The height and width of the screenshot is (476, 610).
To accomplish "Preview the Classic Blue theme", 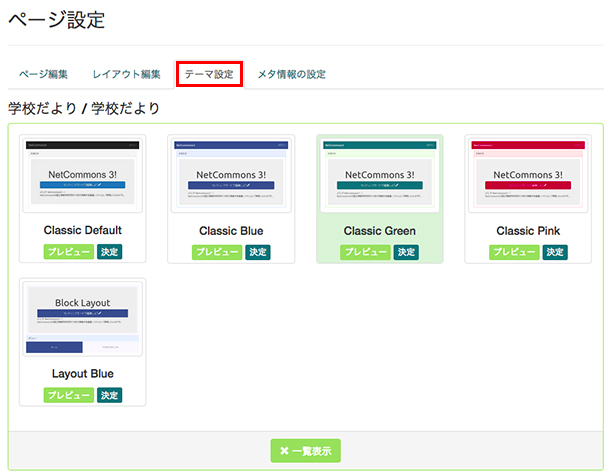I will [x=217, y=252].
